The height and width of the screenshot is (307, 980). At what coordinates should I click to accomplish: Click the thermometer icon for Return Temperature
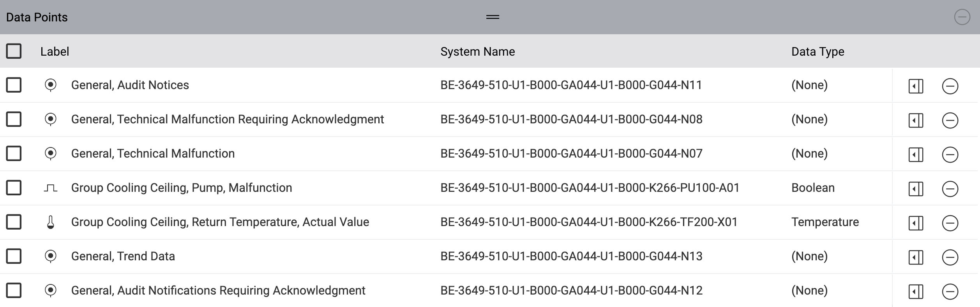click(x=51, y=222)
